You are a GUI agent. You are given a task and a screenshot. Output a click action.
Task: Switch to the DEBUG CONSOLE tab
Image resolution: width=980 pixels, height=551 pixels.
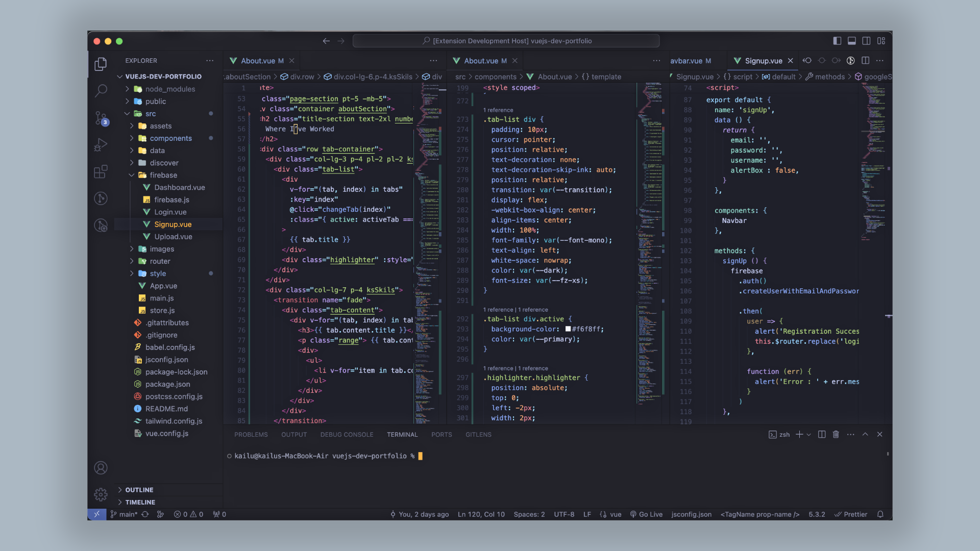pos(347,435)
